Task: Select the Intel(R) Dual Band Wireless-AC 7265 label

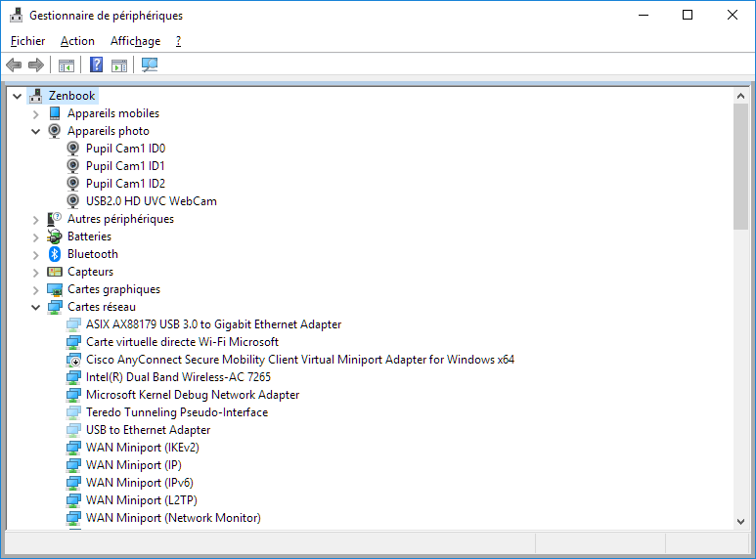Action: (x=178, y=377)
